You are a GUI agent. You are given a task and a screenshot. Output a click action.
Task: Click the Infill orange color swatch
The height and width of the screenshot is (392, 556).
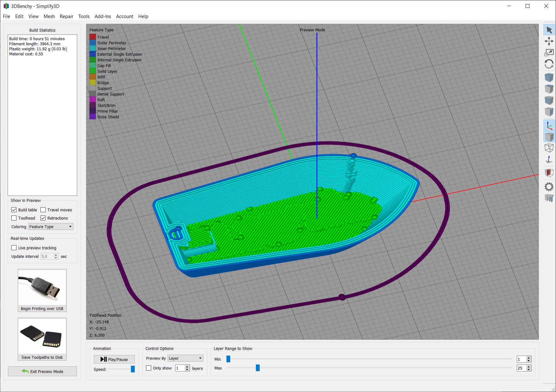coord(93,77)
